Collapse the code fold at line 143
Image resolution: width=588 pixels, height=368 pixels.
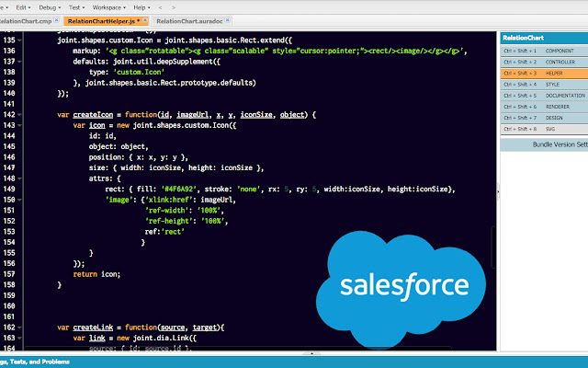(x=19, y=125)
